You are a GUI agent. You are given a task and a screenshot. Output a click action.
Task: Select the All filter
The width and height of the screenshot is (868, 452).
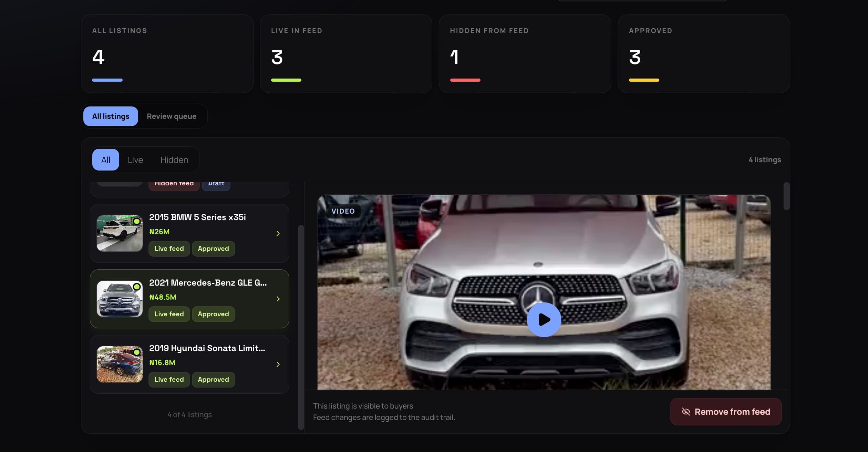click(x=106, y=160)
